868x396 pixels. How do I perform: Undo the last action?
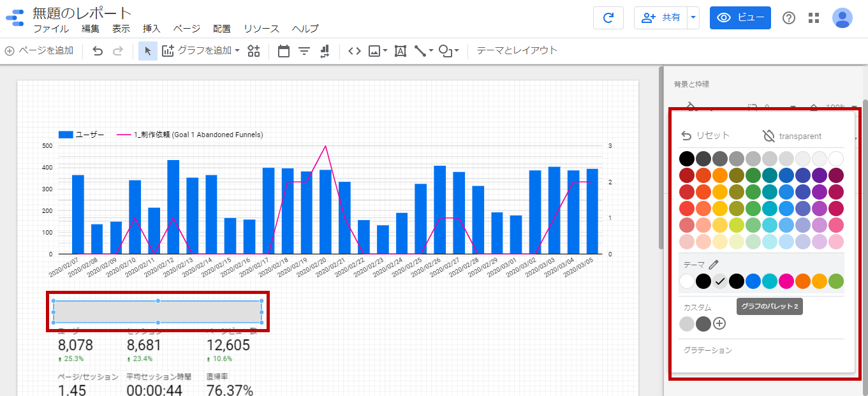click(x=98, y=51)
